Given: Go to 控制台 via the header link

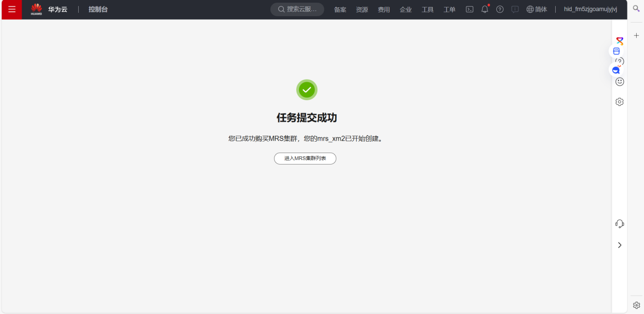Looking at the screenshot, I should [x=98, y=9].
